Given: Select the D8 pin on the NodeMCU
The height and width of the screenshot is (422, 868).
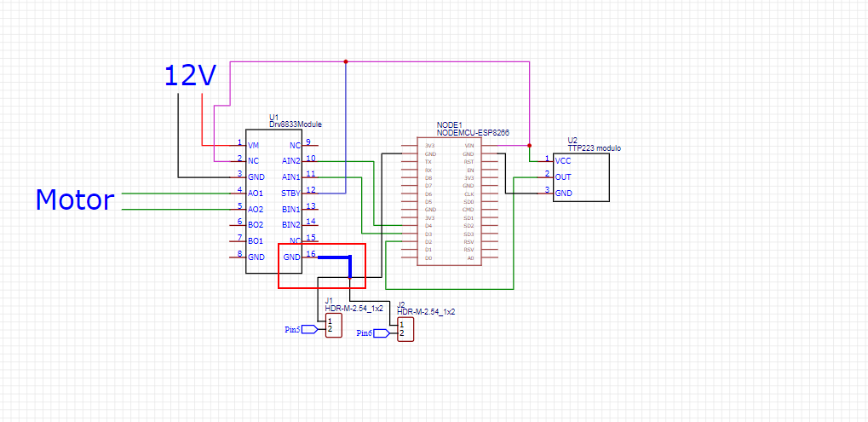Looking at the screenshot, I should point(428,178).
